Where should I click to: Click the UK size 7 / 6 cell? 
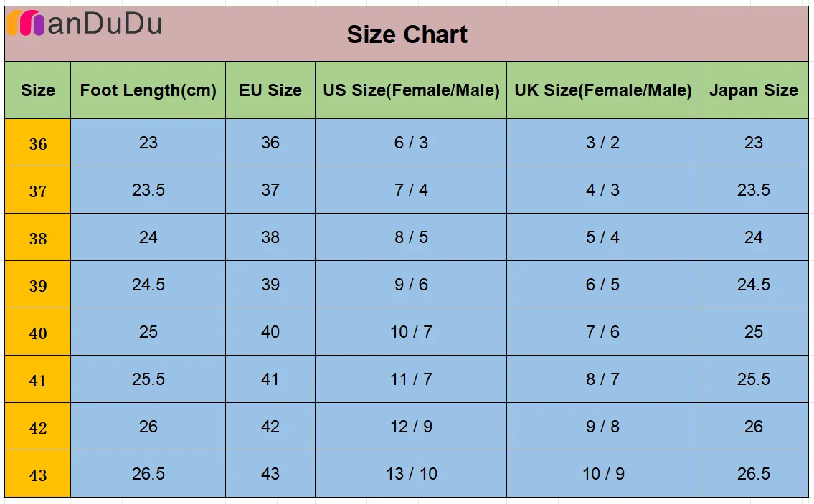click(602, 332)
